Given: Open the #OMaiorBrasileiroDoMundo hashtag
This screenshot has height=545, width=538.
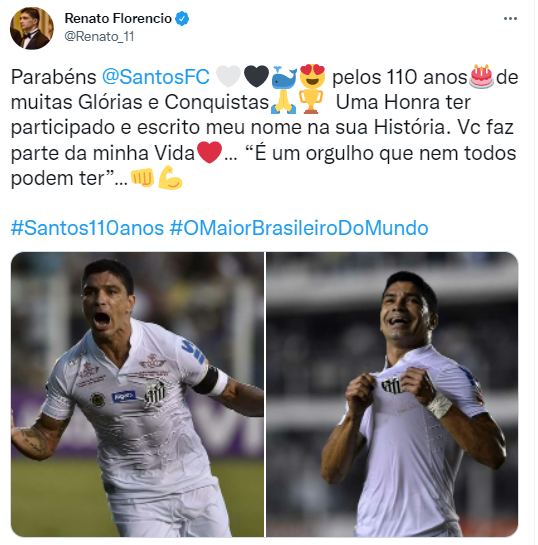Looking at the screenshot, I should (299, 228).
